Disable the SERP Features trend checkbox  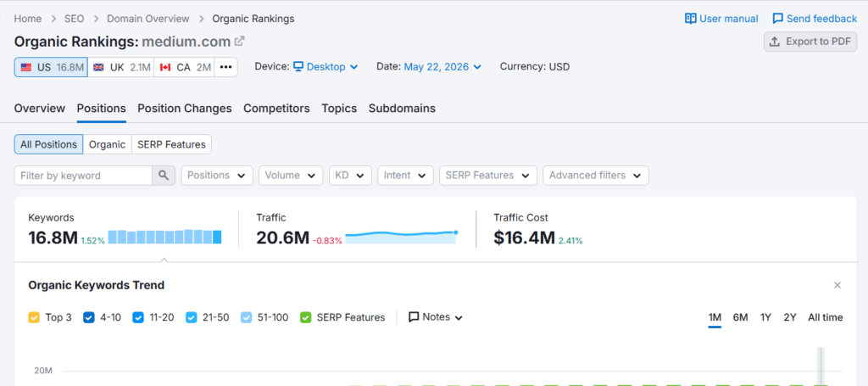point(305,318)
